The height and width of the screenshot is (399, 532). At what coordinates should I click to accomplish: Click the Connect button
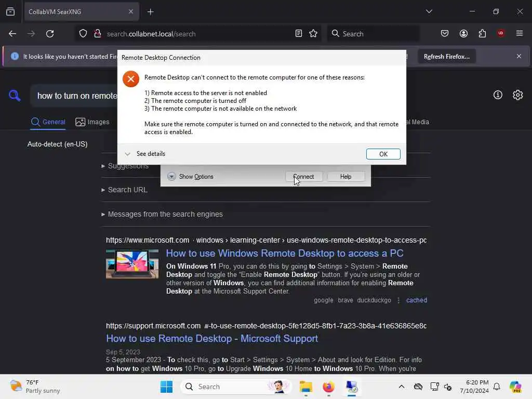[x=303, y=177]
